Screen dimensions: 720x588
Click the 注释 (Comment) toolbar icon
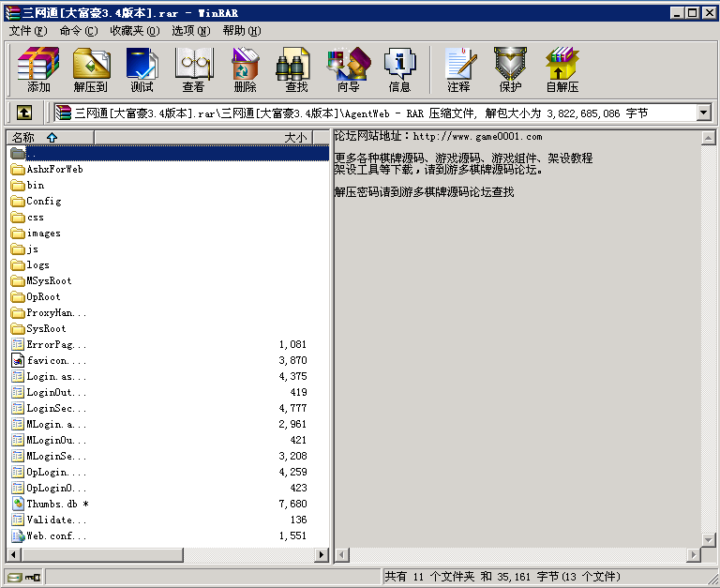458,70
